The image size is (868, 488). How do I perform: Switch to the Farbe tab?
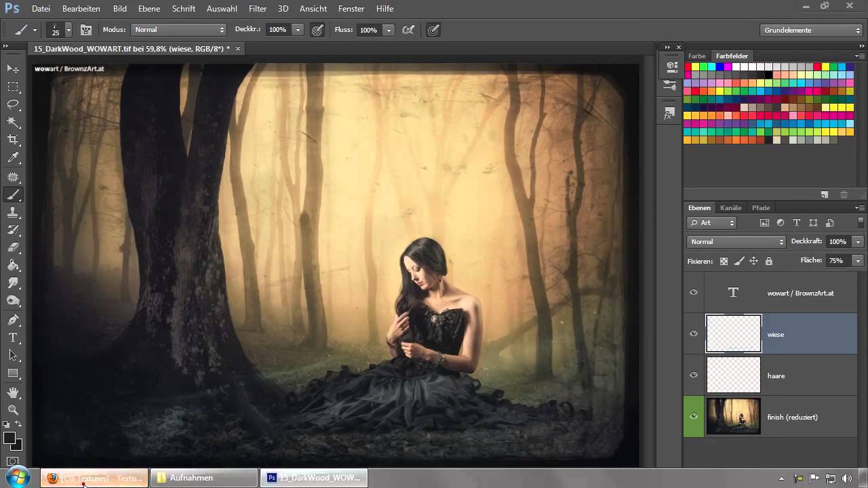[x=696, y=56]
